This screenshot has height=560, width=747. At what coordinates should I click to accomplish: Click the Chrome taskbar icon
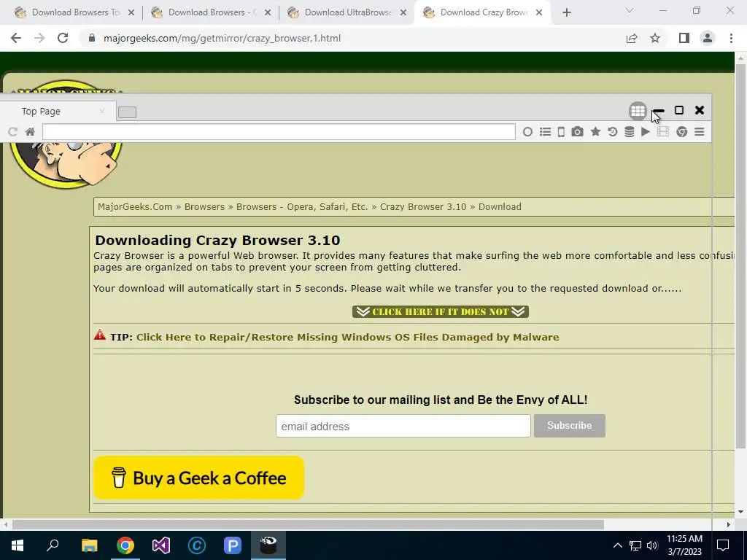point(125,545)
